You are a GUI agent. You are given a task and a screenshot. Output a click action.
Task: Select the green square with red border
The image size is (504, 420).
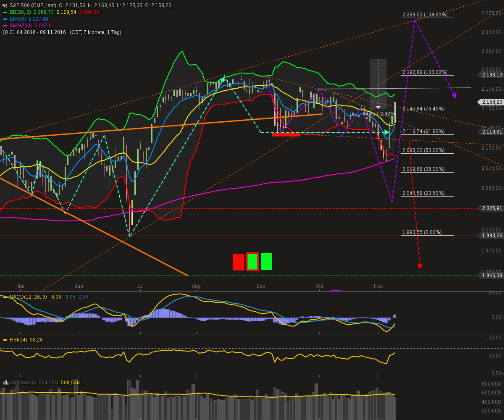pos(252,262)
